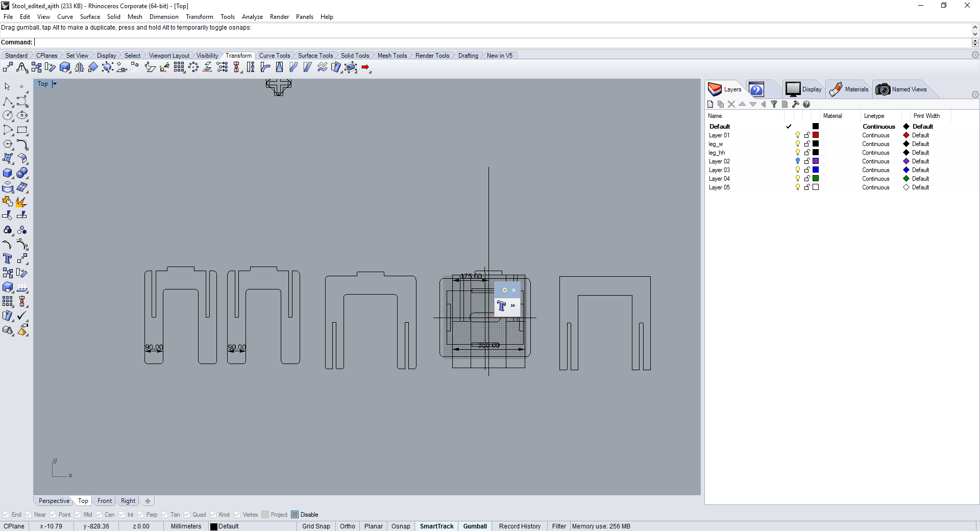Change Layer 04 green color swatch
This screenshot has width=980, height=531.
coord(816,179)
